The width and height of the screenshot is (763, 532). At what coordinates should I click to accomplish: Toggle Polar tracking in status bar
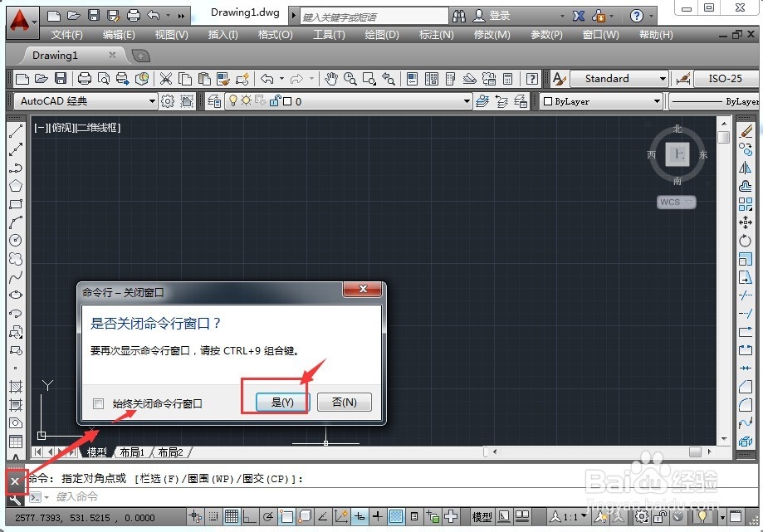point(267,517)
